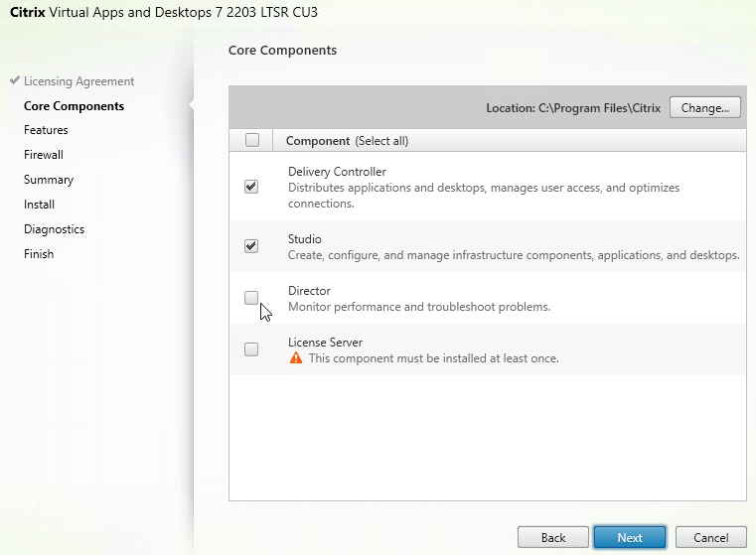Uncheck the Studio component checkbox
Image resolution: width=756 pixels, height=555 pixels.
[251, 246]
